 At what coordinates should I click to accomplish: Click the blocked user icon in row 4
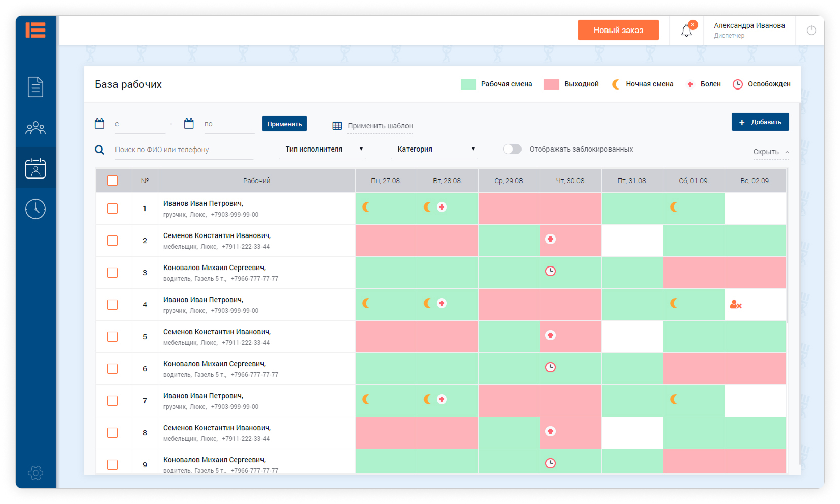click(735, 305)
